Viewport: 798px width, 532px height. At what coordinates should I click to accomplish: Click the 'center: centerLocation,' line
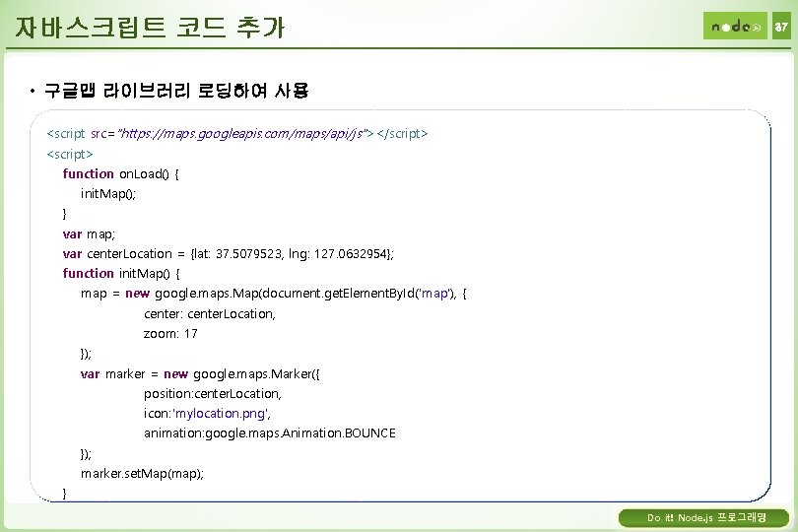tap(210, 313)
